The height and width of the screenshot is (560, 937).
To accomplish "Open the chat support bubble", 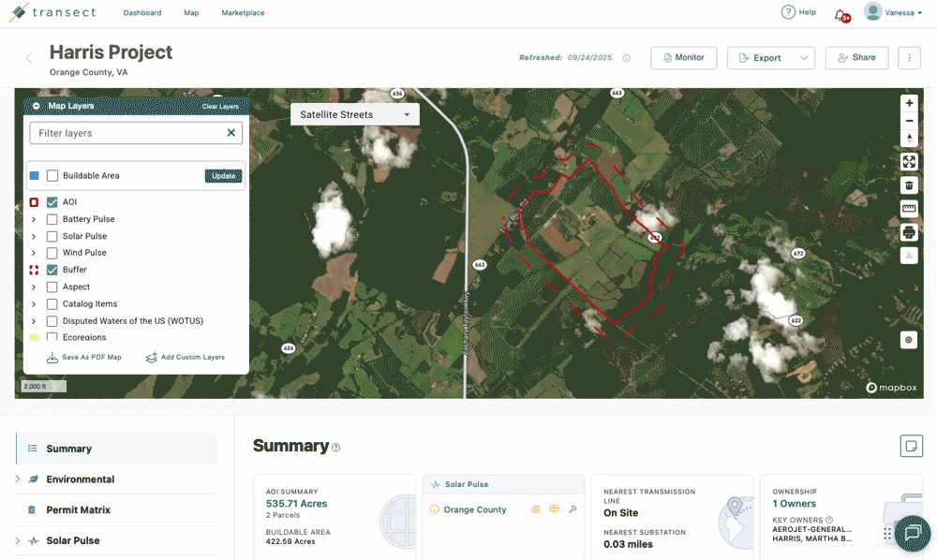I will 911,533.
